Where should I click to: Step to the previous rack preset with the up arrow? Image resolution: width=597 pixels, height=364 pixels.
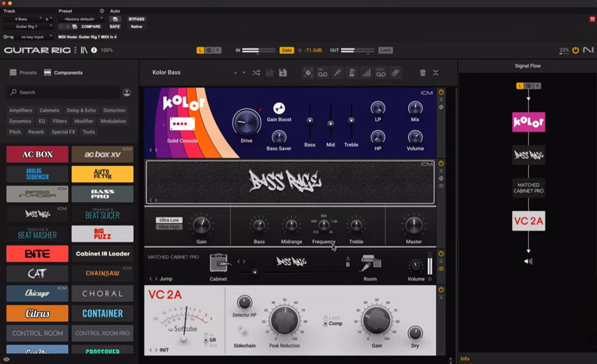point(236,72)
